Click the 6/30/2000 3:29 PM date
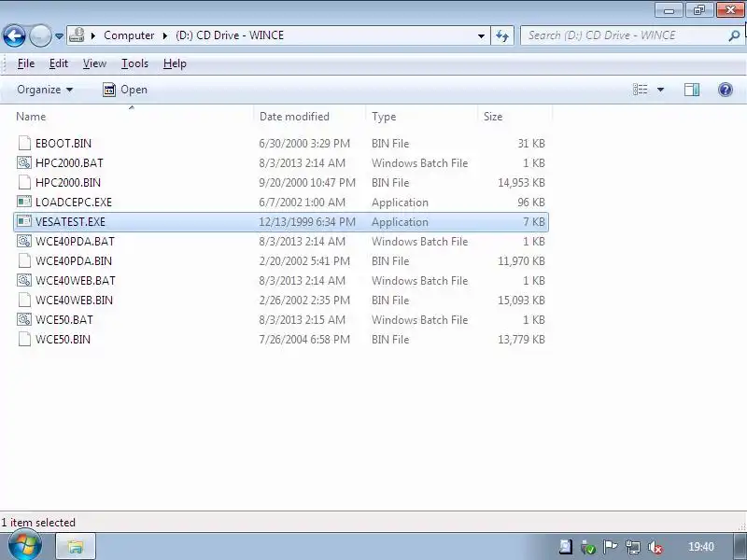 pyautogui.click(x=304, y=144)
